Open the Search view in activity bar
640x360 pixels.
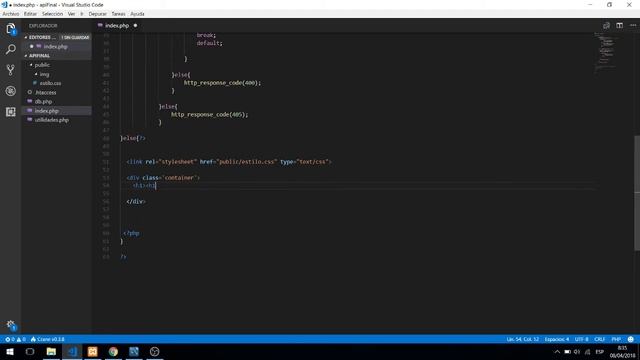pos(11,49)
